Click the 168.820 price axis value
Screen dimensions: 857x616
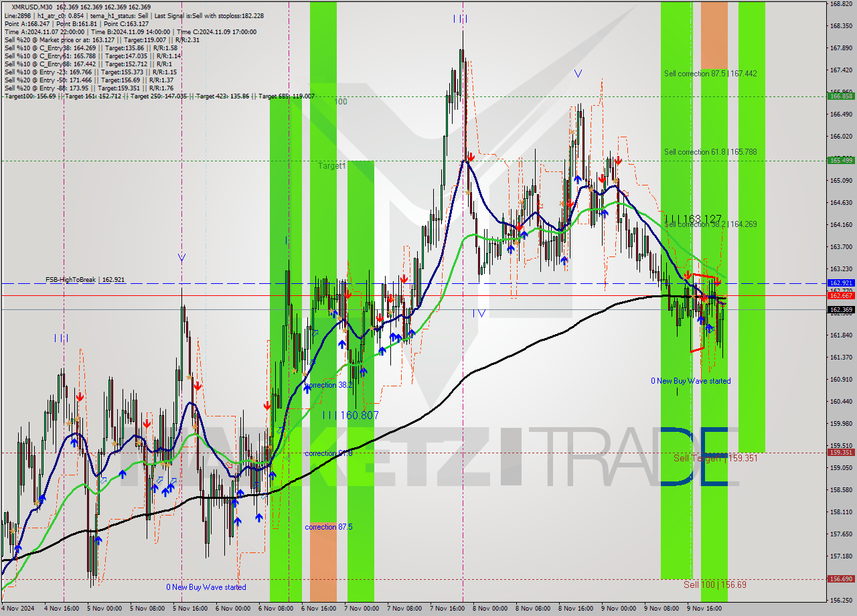pos(841,3)
